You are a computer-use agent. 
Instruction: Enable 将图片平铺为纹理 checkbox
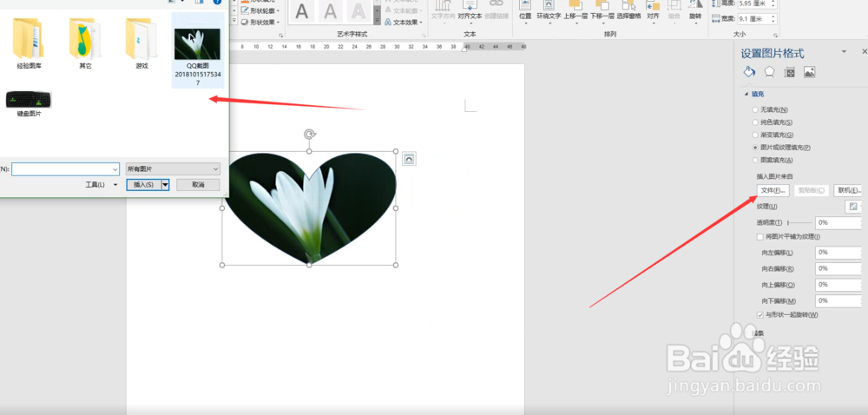[x=760, y=237]
